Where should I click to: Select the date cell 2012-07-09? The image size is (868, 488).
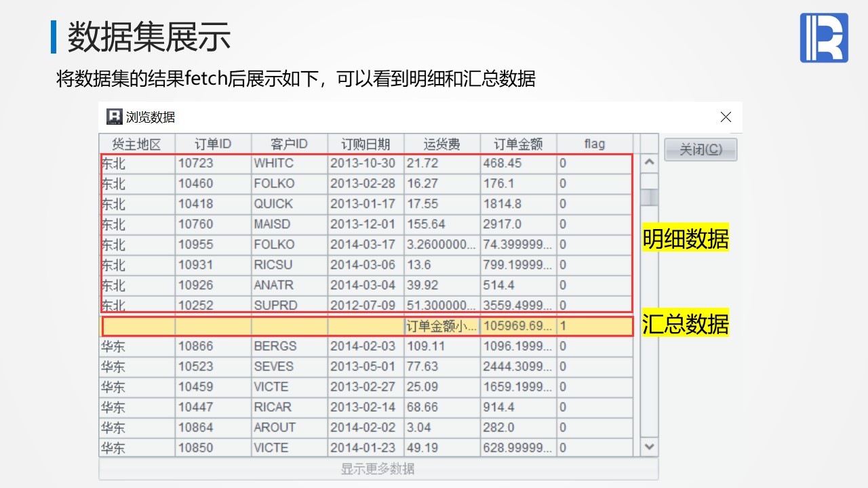(x=366, y=305)
